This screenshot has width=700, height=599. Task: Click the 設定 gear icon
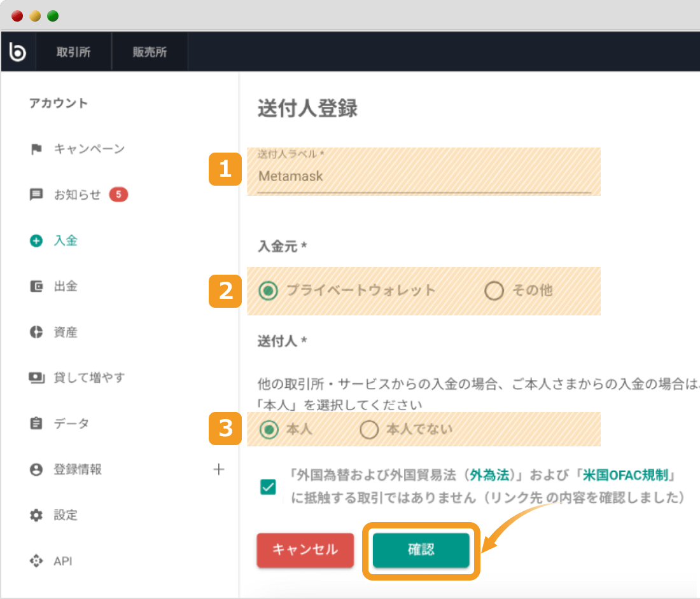pos(36,515)
